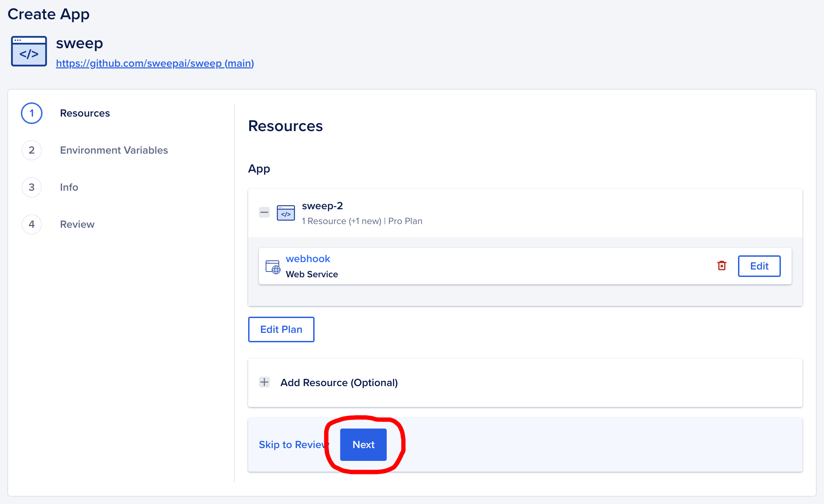
Task: Click the sweep-2 app code icon
Action: [x=286, y=213]
